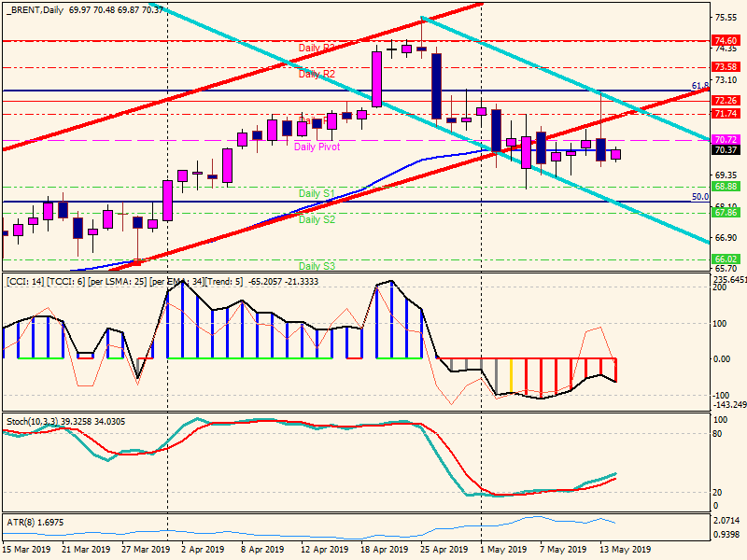
Task: Click the Daily R2 resistance label
Action: point(317,74)
